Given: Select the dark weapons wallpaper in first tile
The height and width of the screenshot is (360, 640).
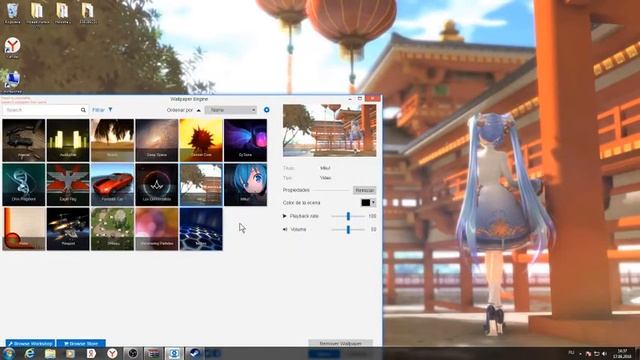Looking at the screenshot, I should click(x=24, y=140).
